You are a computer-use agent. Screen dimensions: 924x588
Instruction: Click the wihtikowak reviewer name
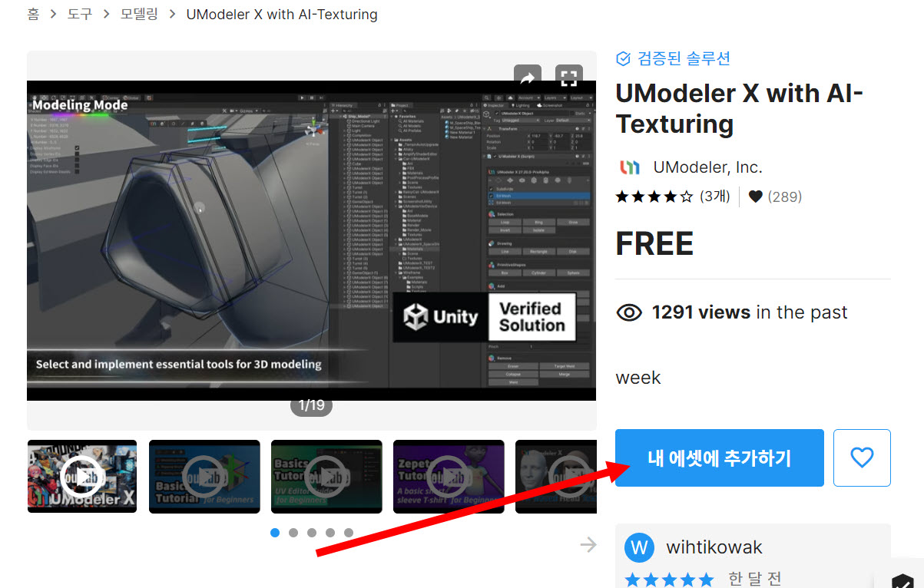pos(714,547)
